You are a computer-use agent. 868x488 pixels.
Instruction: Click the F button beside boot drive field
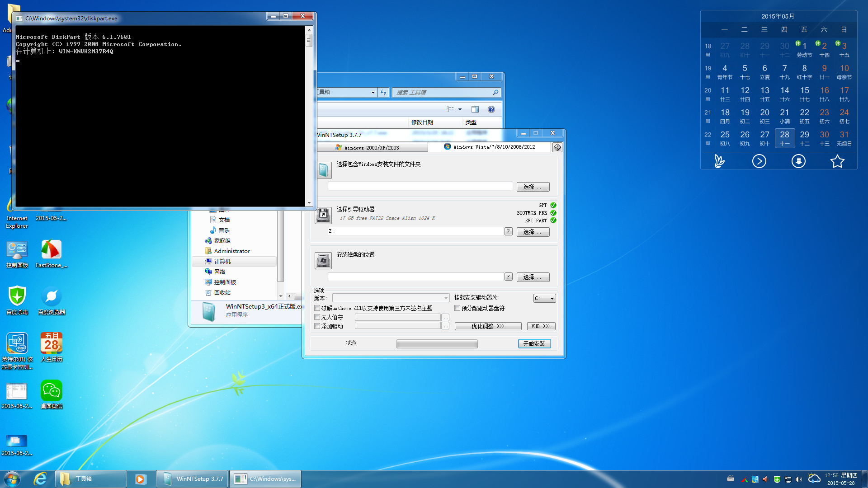509,231
